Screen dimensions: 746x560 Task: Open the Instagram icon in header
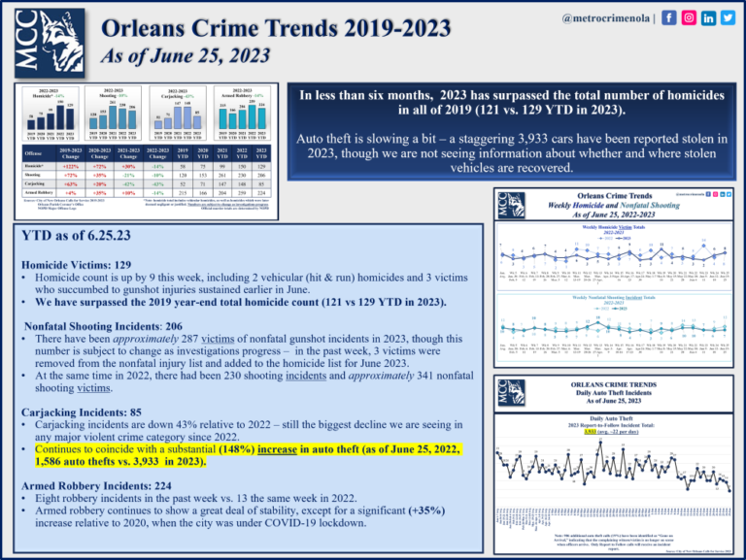point(691,18)
